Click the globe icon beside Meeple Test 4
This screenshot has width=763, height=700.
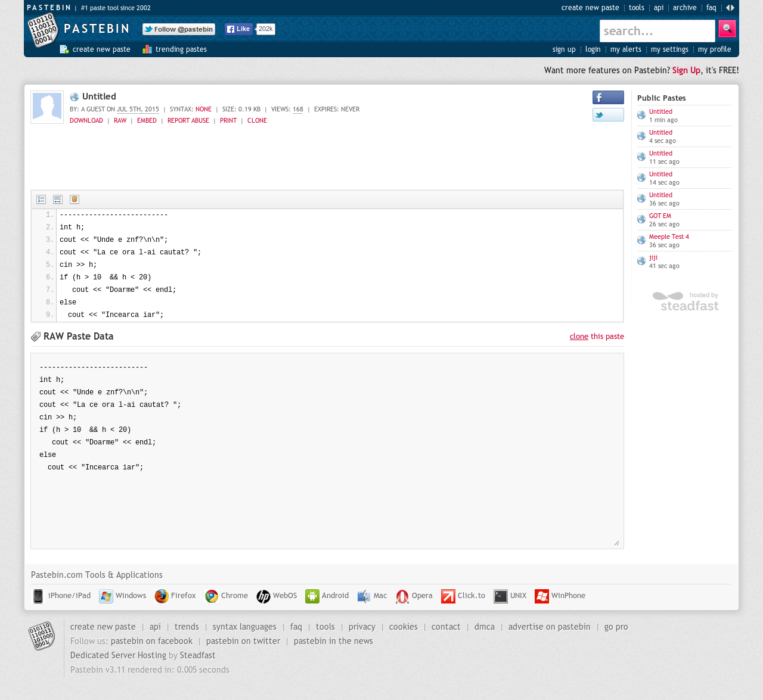tap(641, 240)
